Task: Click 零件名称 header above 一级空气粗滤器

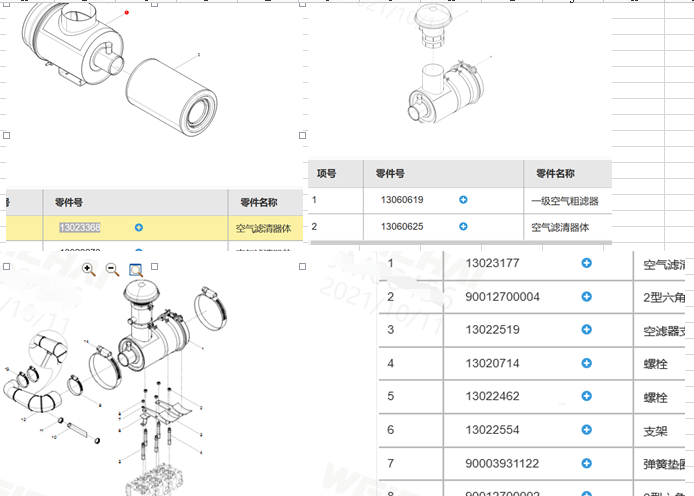Action: tap(555, 174)
